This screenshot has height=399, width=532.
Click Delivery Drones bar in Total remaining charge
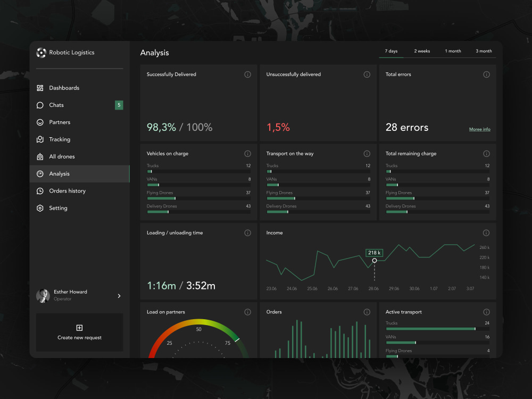pos(438,212)
